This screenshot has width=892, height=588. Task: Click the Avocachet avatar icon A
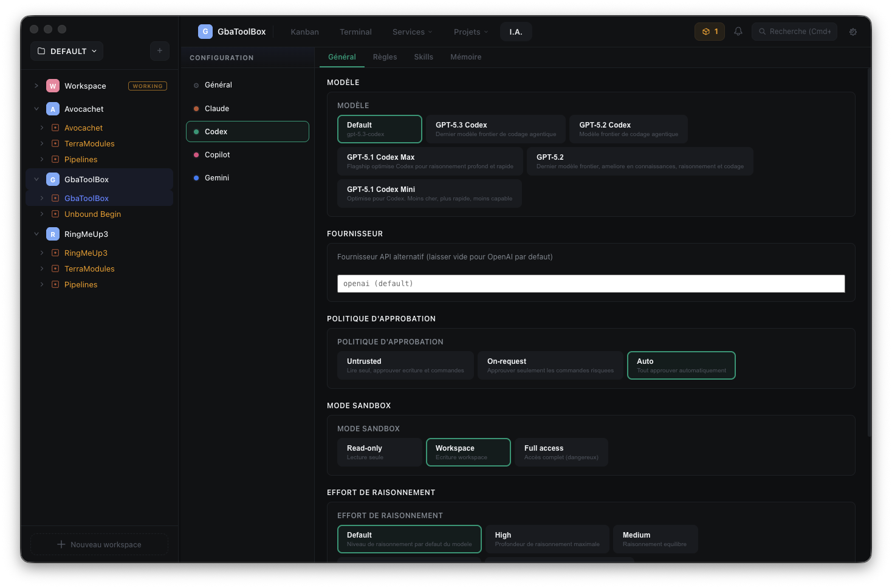click(53, 109)
